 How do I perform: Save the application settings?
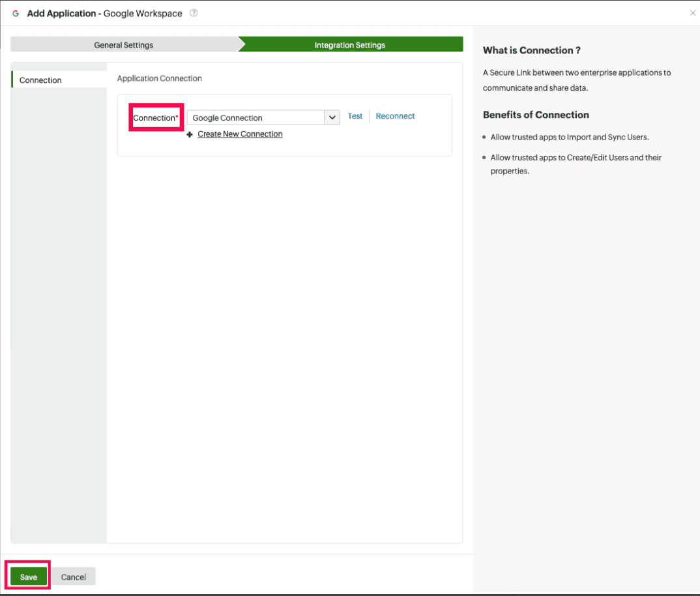[x=29, y=577]
